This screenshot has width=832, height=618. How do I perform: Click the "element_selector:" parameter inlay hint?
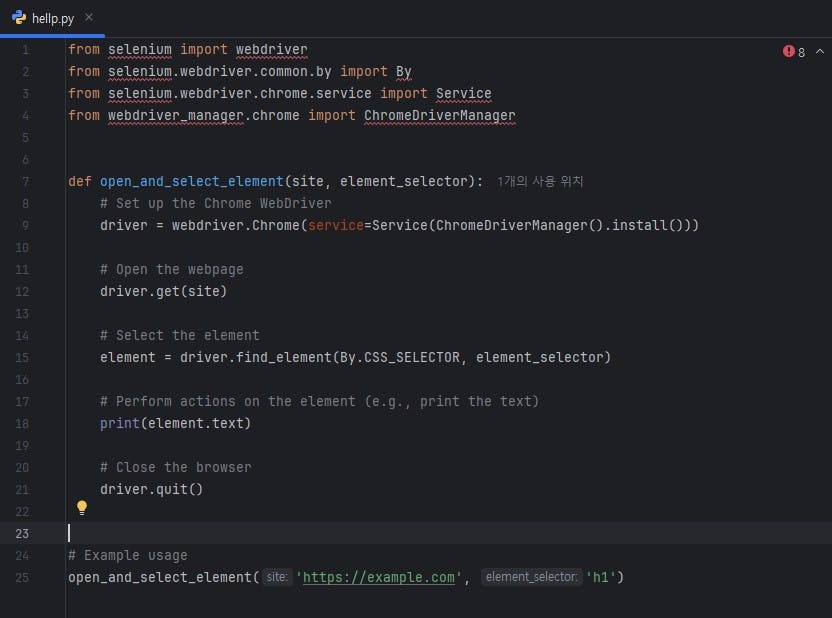[531, 577]
